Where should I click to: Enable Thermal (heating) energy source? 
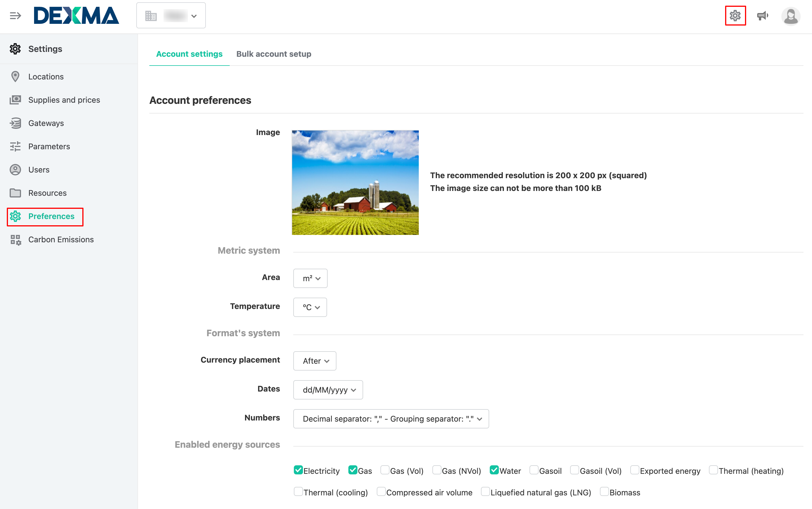coord(713,470)
